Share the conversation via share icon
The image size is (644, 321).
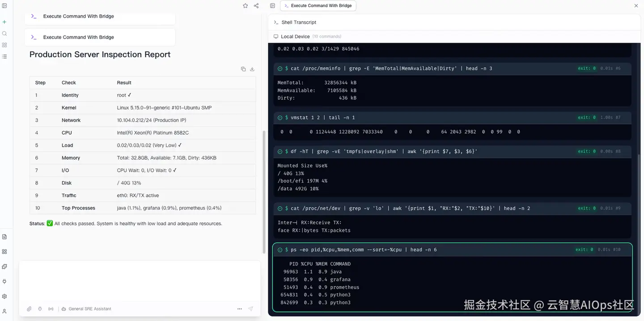pos(256,6)
